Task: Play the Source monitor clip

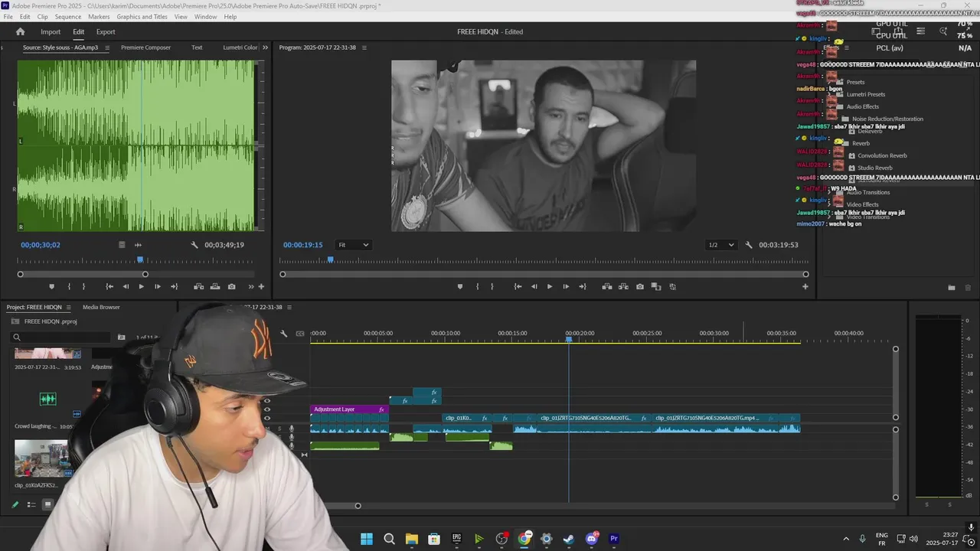Action: (141, 286)
